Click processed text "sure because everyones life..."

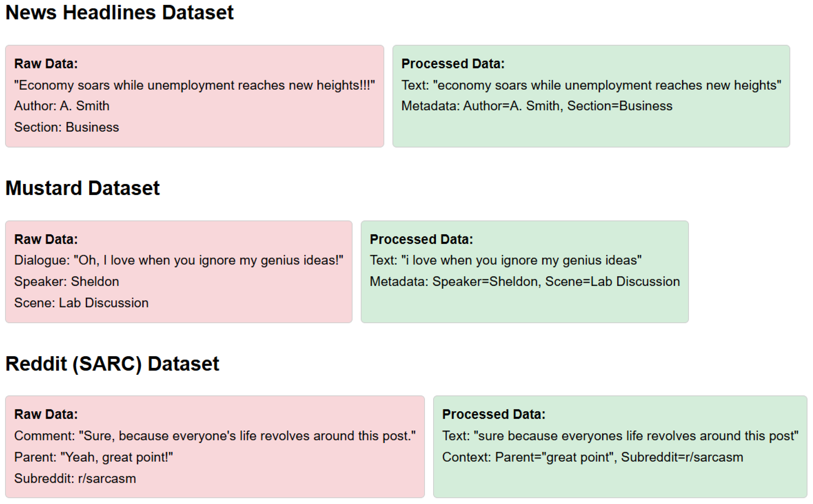pos(620,436)
